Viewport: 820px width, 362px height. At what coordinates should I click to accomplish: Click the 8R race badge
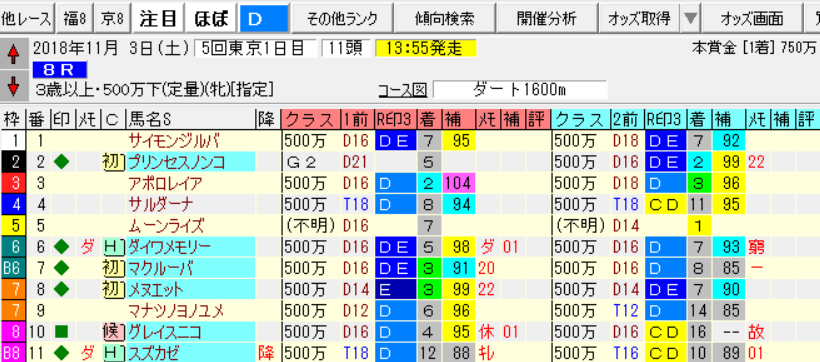59,70
